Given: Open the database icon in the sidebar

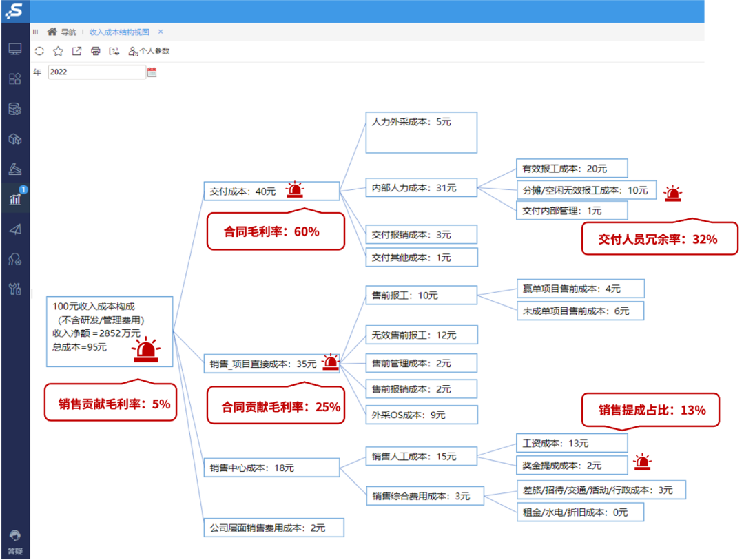Looking at the screenshot, I should [14, 109].
